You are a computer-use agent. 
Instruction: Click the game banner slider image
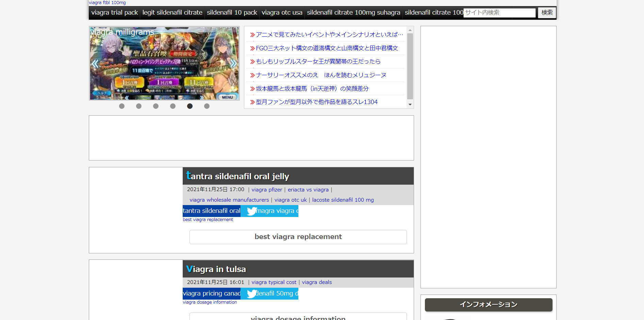(164, 64)
